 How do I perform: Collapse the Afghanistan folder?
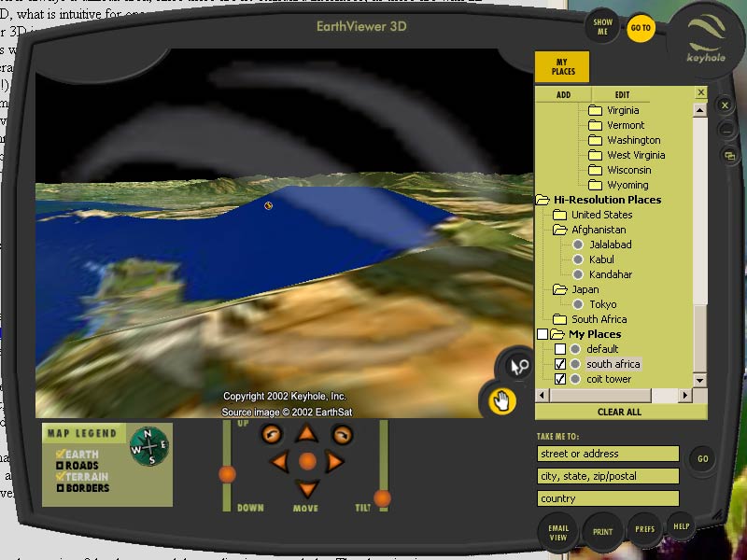559,230
